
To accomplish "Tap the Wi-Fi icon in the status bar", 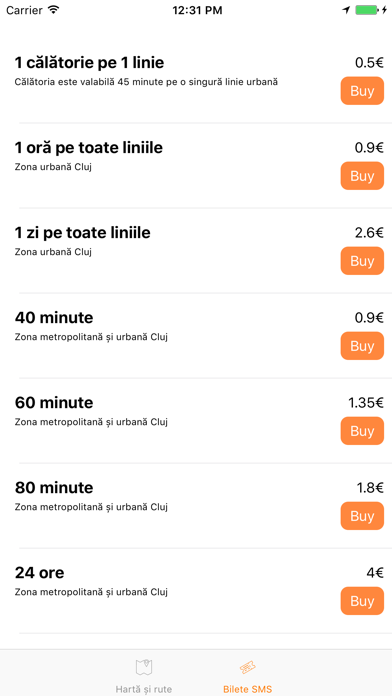I will point(53,10).
